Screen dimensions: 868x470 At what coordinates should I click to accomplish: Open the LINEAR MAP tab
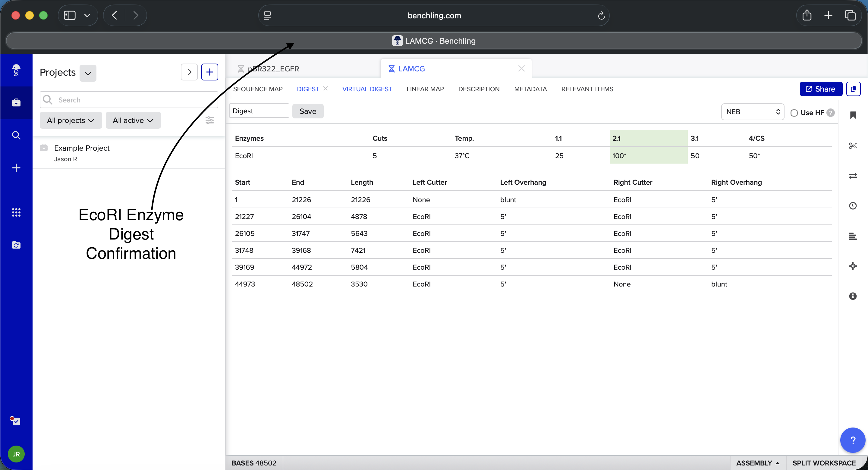coord(425,89)
